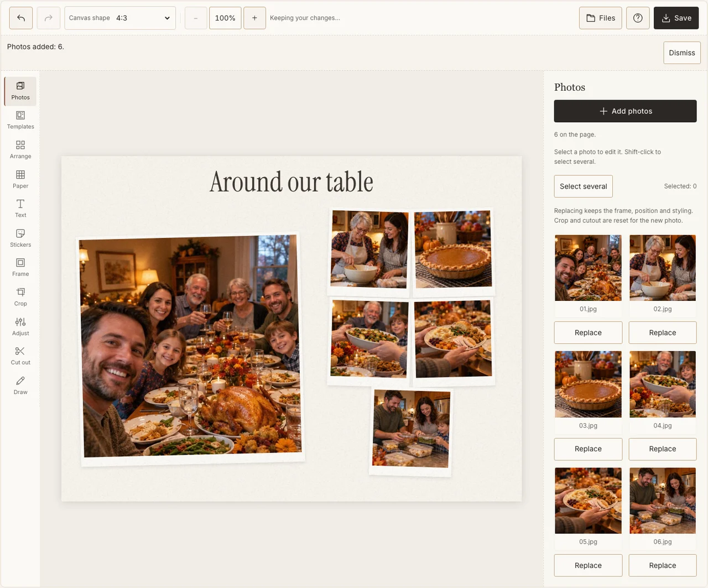Toggle Select several mode
This screenshot has width=708, height=588.
tap(584, 186)
